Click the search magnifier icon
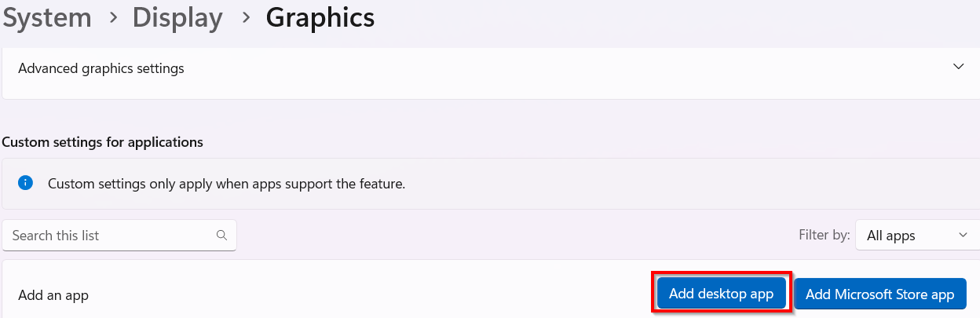The width and height of the screenshot is (980, 318). click(221, 235)
